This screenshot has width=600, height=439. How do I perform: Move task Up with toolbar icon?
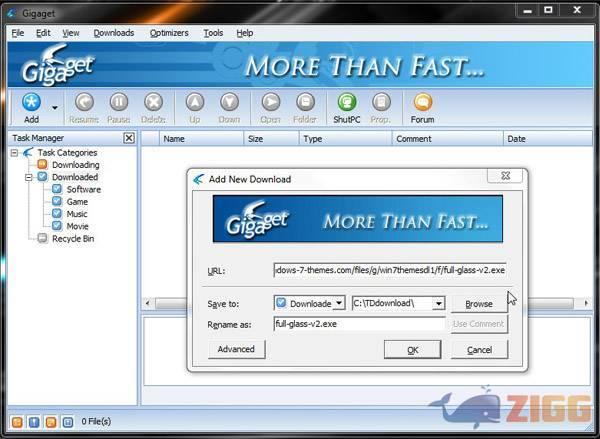195,103
